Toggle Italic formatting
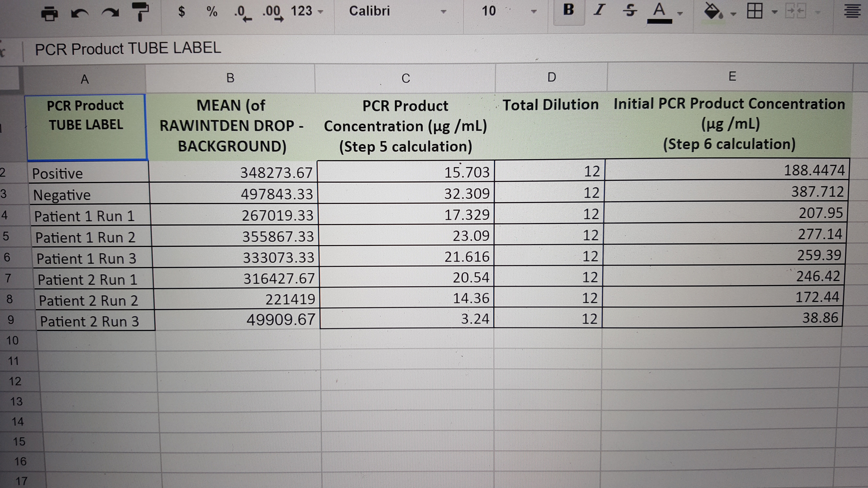The image size is (868, 488). (599, 10)
